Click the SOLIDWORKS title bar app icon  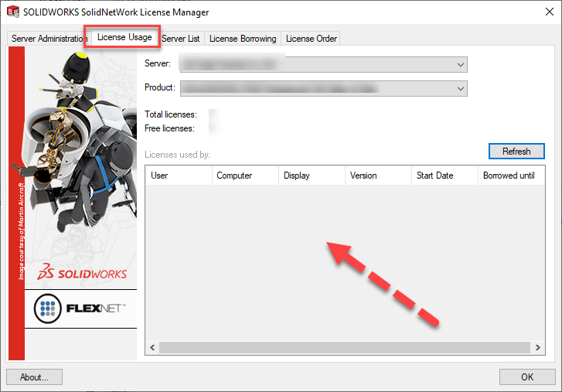pos(13,12)
